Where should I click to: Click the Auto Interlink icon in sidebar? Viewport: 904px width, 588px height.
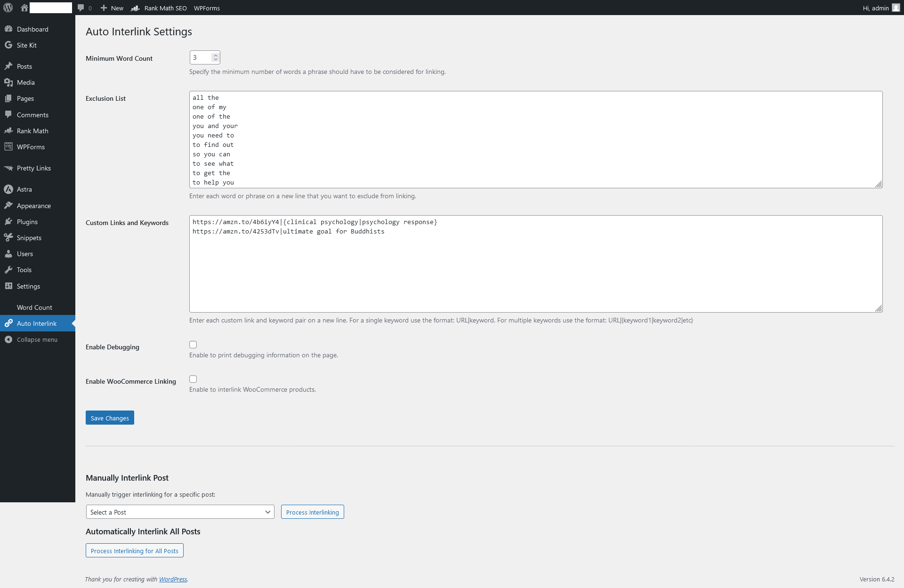click(x=8, y=323)
